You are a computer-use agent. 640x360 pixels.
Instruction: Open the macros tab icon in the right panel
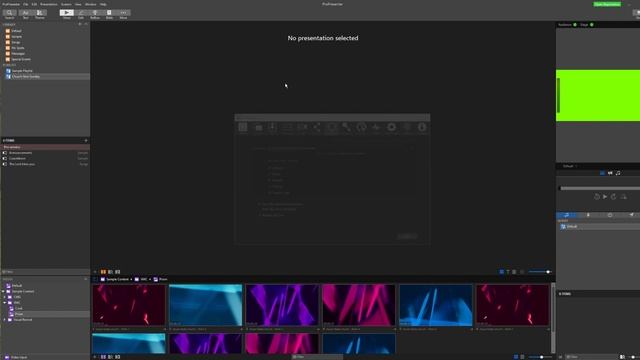click(x=567, y=215)
